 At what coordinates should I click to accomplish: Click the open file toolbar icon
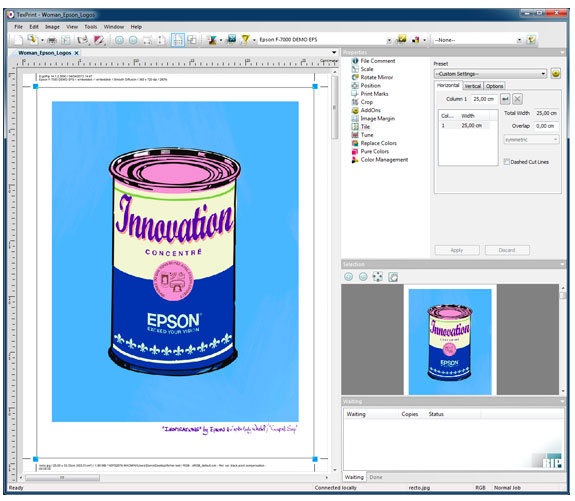pyautogui.click(x=32, y=39)
